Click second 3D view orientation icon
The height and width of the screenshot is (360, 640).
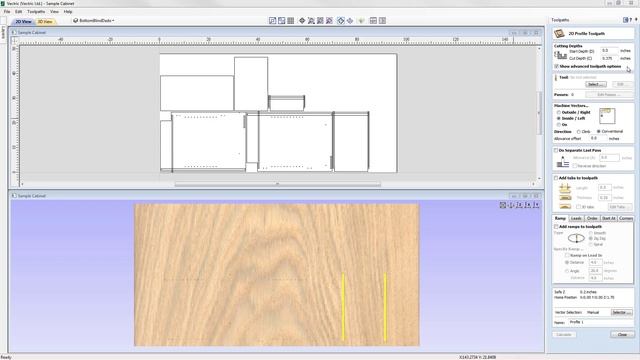coord(511,205)
